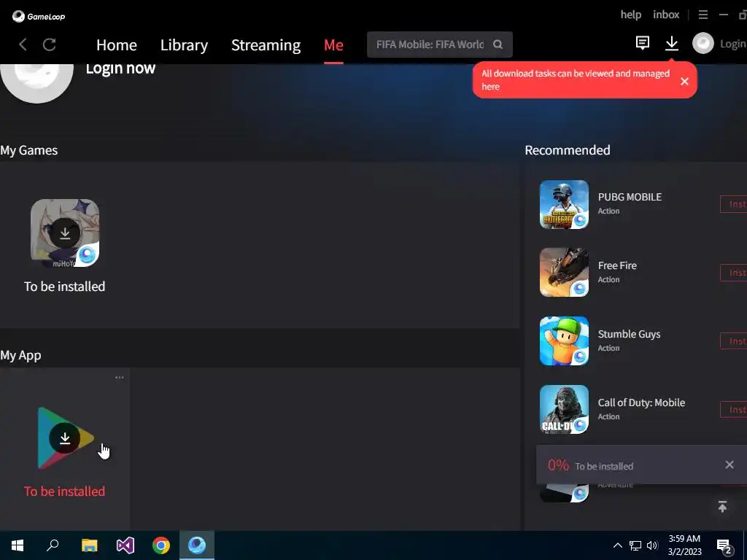Open the feedback message icon

coord(642,43)
